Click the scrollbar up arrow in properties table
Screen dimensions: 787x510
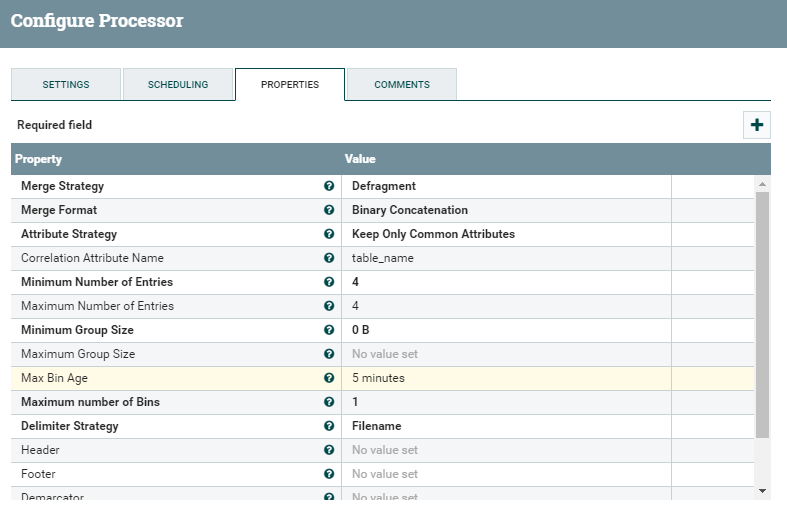(763, 184)
